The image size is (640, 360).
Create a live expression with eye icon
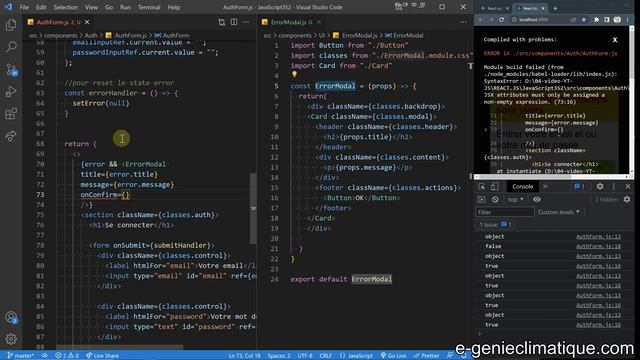[x=537, y=200]
